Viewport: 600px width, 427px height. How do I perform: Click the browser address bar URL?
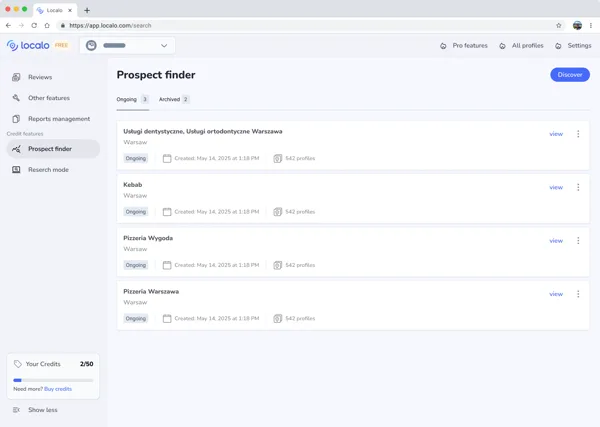pos(110,26)
